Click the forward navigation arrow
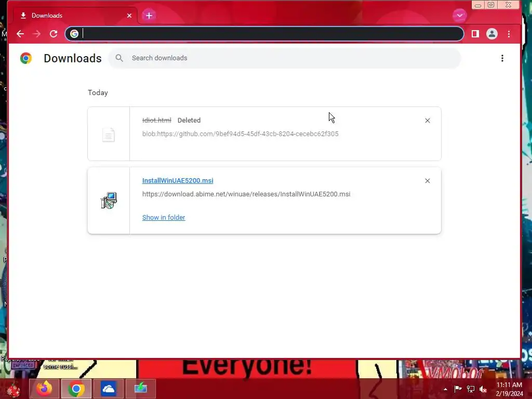 click(x=37, y=34)
